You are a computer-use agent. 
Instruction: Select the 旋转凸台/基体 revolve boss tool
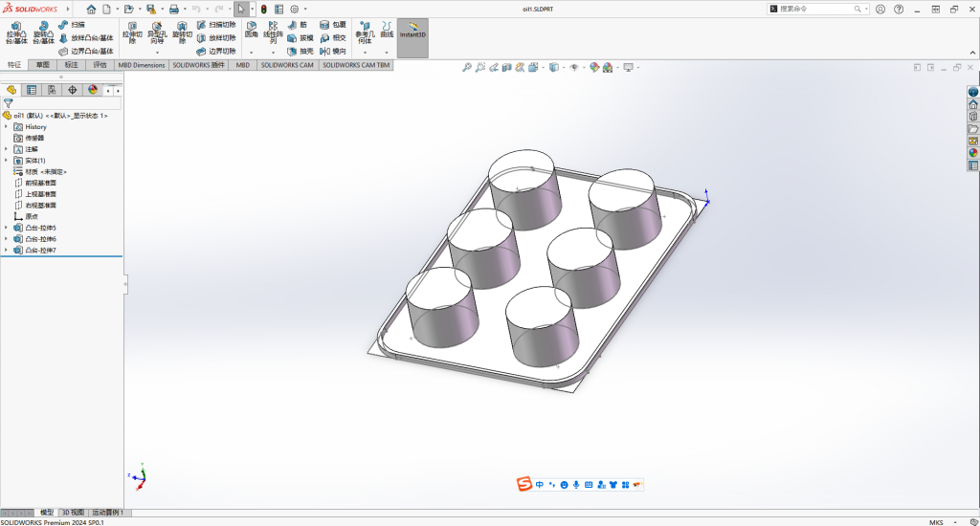[43, 33]
